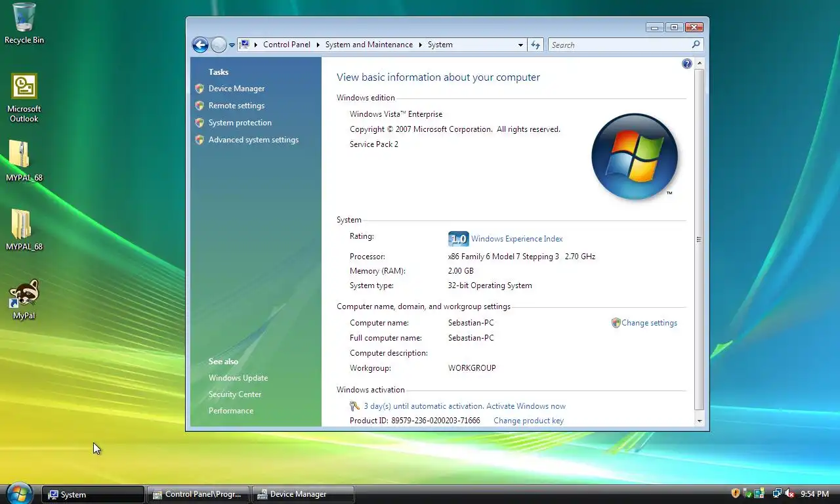
Task: Click the magnifier icon in Search box
Action: pos(696,45)
